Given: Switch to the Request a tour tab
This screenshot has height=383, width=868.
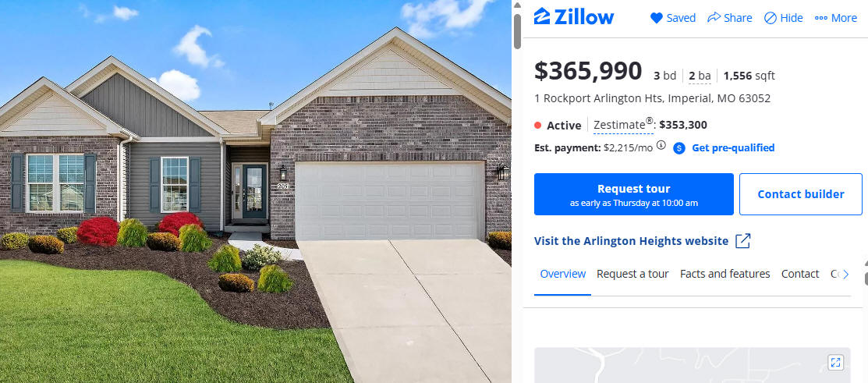Looking at the screenshot, I should (x=632, y=274).
